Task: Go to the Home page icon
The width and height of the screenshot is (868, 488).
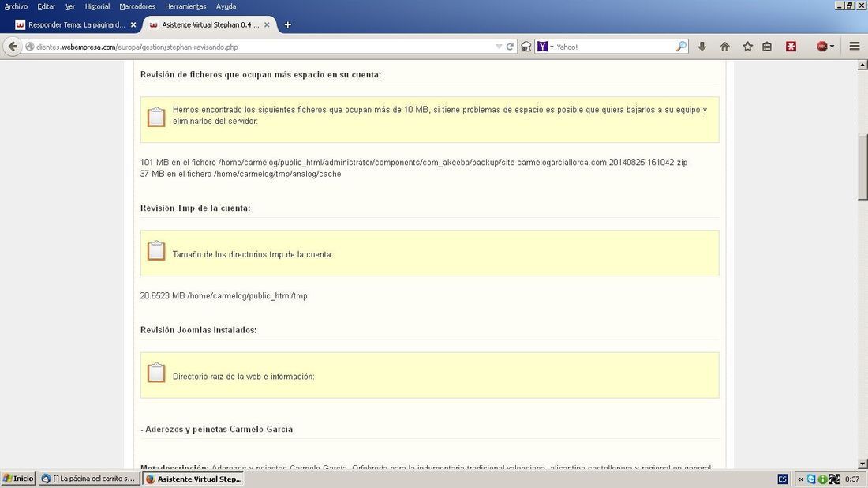Action: pyautogui.click(x=724, y=47)
